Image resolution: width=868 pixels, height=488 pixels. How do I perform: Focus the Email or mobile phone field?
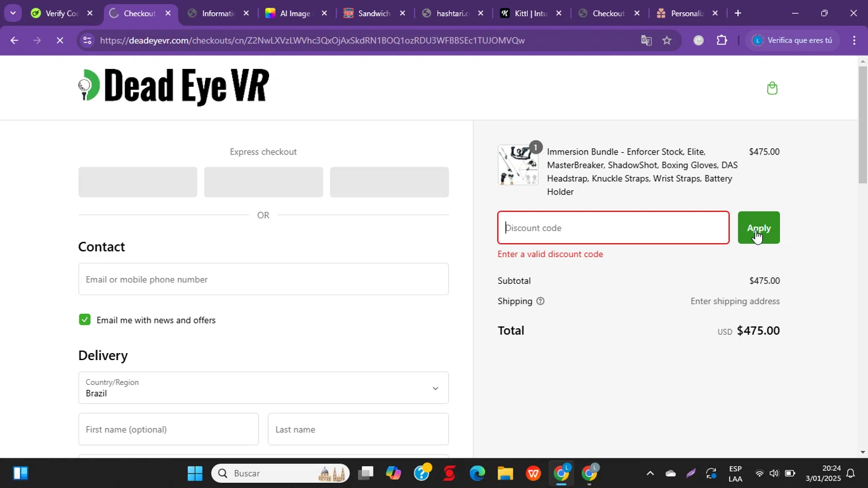click(x=263, y=279)
